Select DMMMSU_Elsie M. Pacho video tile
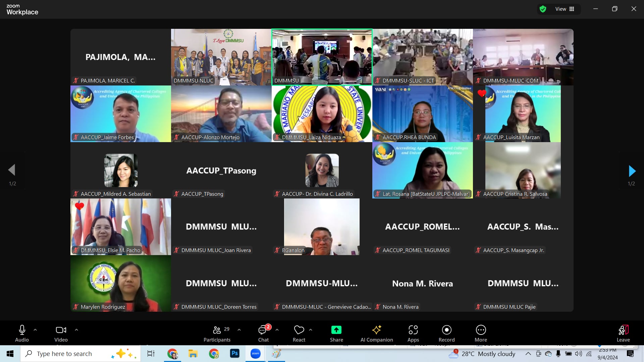Screen dimensions: 644x362 tap(121, 227)
